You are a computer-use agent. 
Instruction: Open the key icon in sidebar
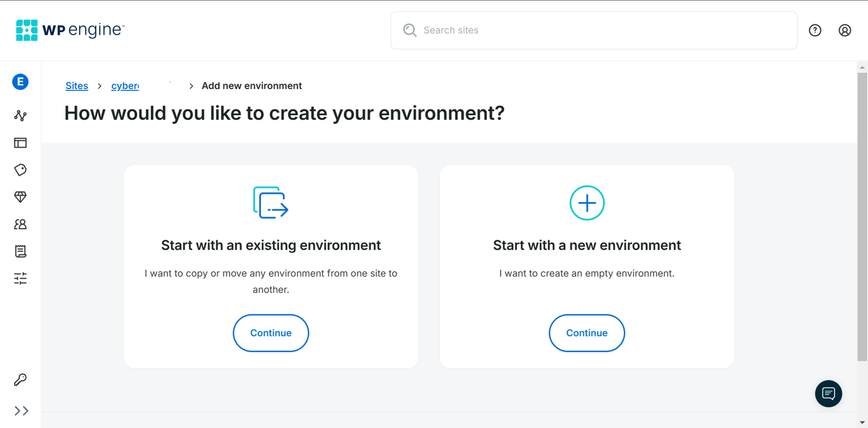pos(20,379)
